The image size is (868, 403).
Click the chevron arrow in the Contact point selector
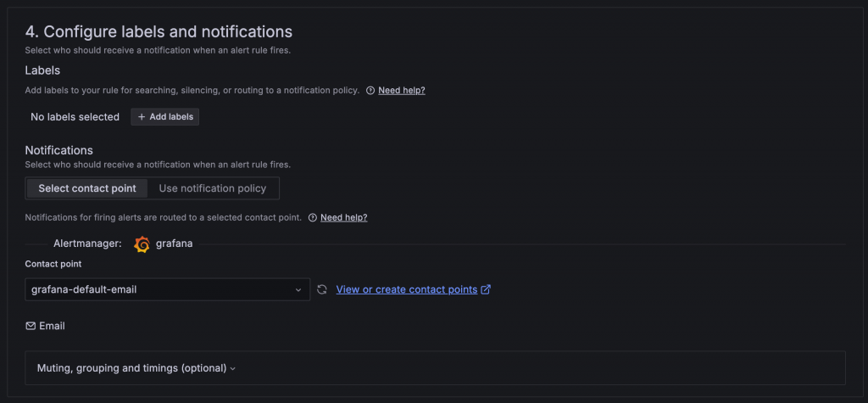pos(298,290)
